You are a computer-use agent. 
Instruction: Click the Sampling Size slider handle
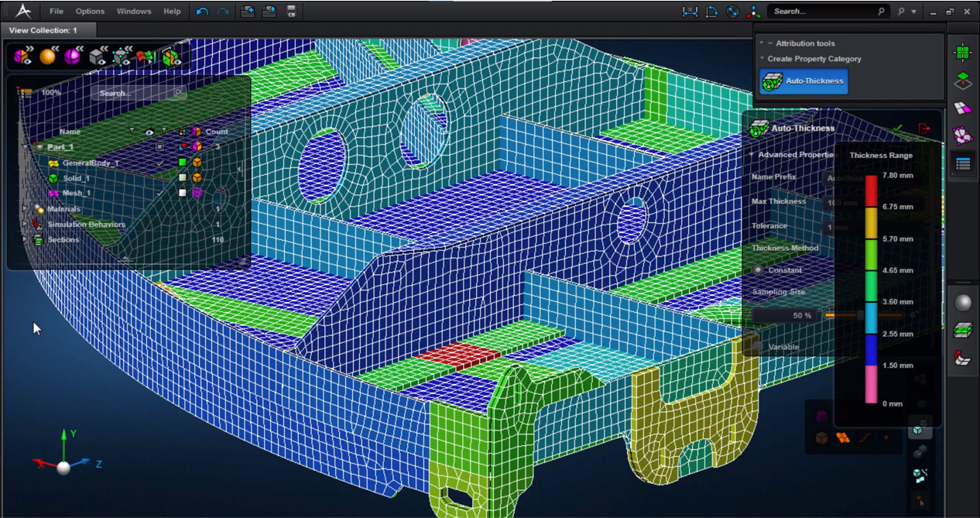(860, 315)
